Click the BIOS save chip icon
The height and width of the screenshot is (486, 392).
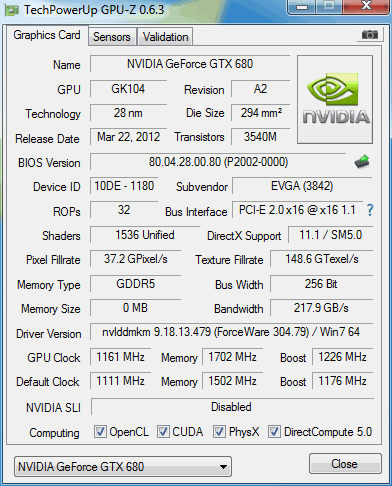pos(362,162)
